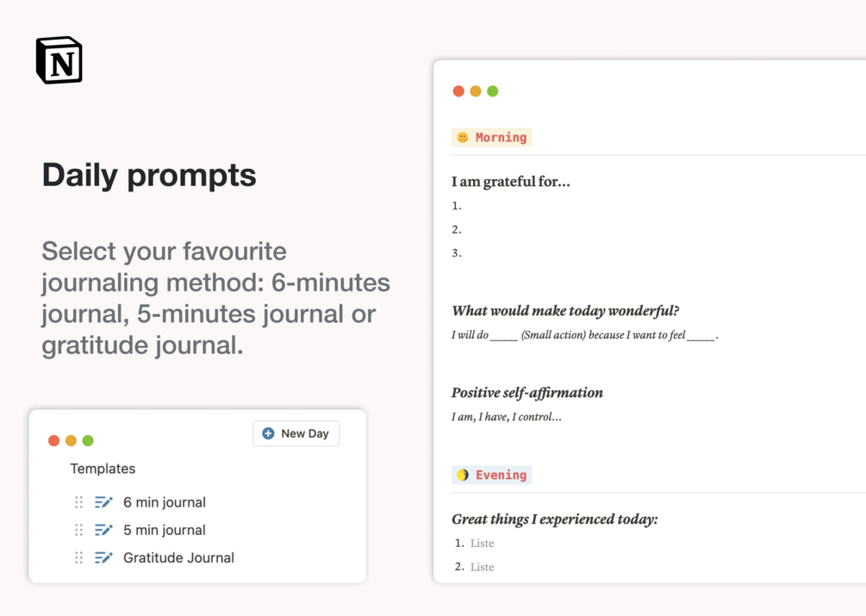
Task: Click the positive self-affirmation text line
Action: 507,417
